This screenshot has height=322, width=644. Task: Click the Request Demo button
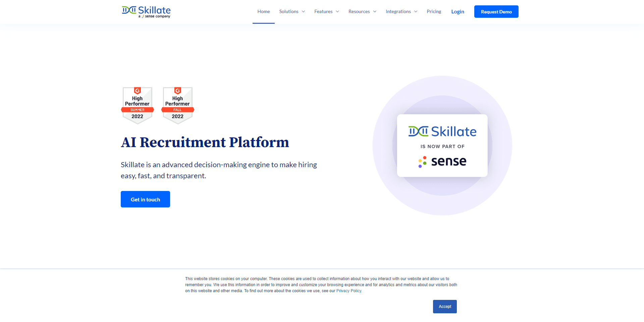tap(496, 11)
